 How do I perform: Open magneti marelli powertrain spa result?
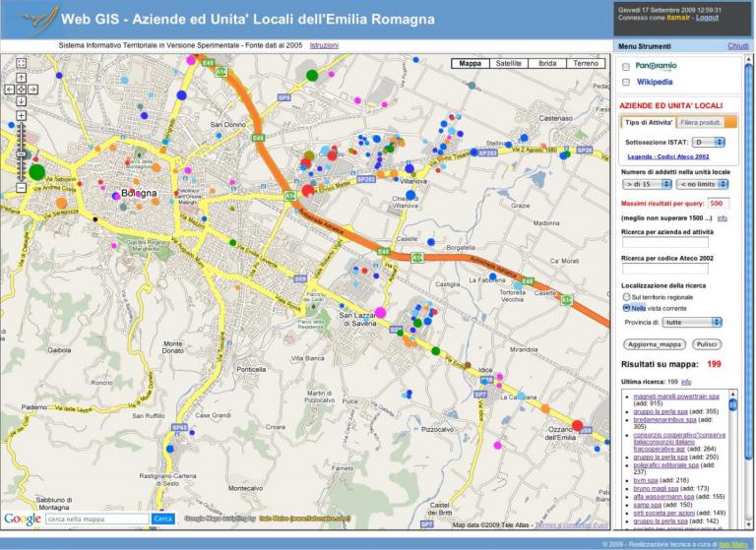676,397
